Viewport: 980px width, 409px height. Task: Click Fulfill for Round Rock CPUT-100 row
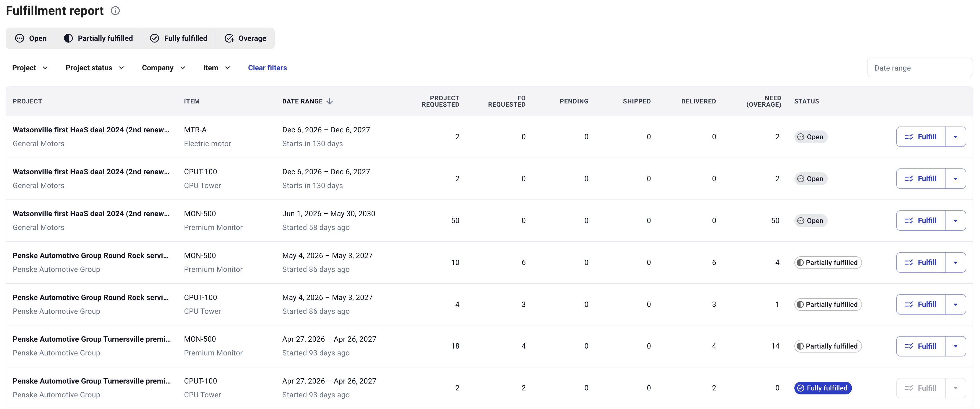pos(921,304)
